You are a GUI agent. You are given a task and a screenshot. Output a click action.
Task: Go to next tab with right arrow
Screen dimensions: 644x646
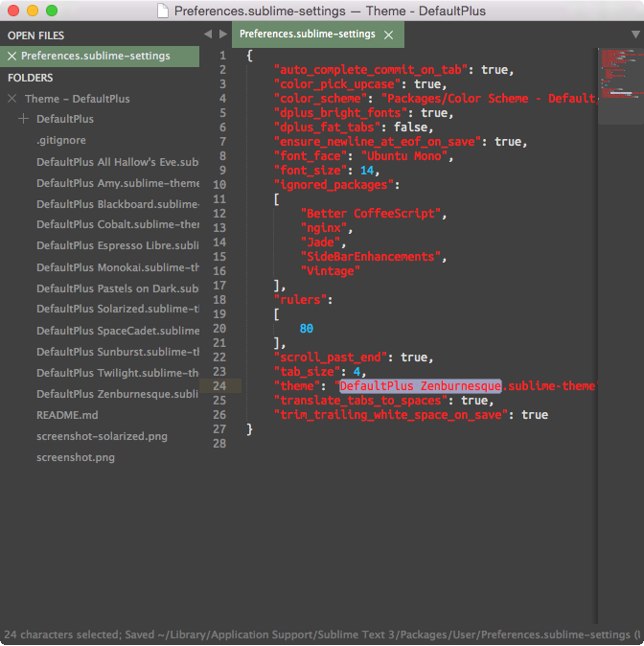[x=223, y=34]
